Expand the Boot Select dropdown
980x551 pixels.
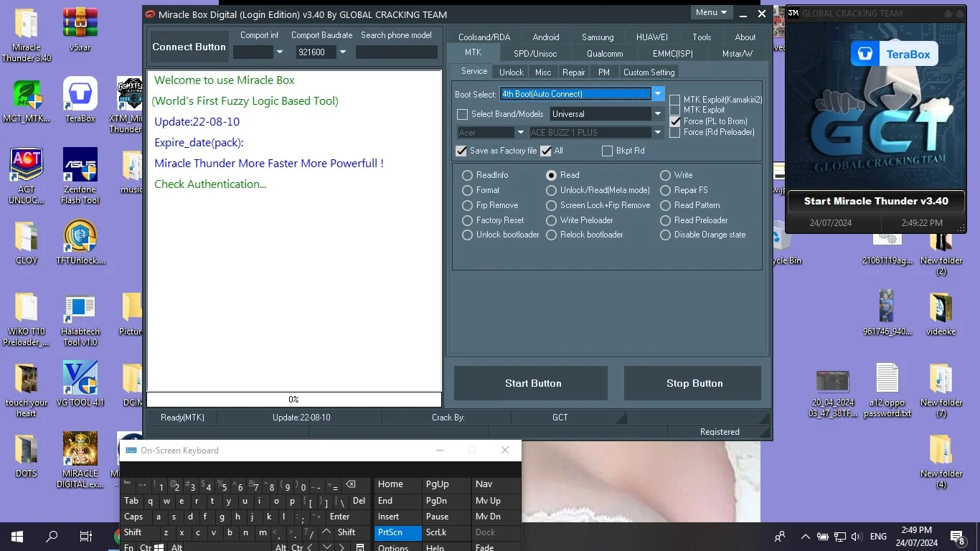[x=658, y=94]
